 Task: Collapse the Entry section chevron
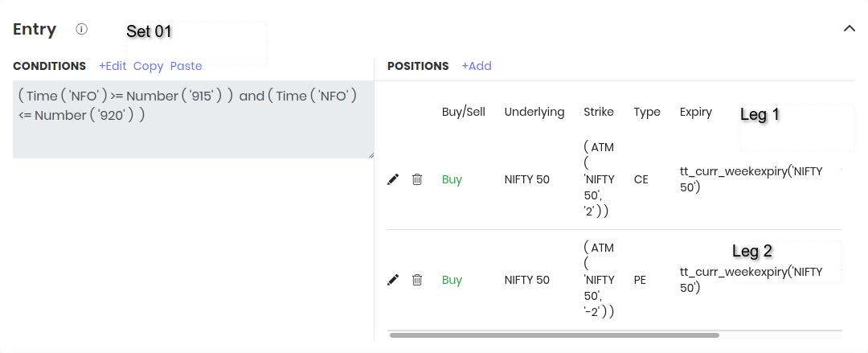pyautogui.click(x=849, y=28)
